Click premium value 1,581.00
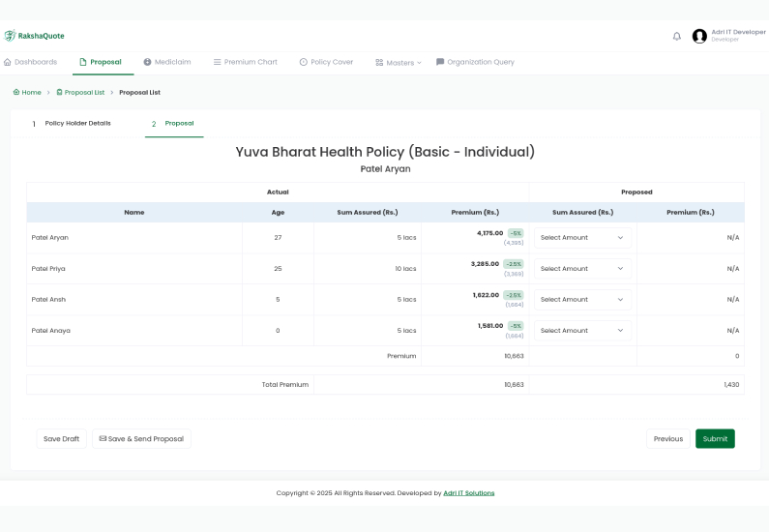 click(x=490, y=326)
